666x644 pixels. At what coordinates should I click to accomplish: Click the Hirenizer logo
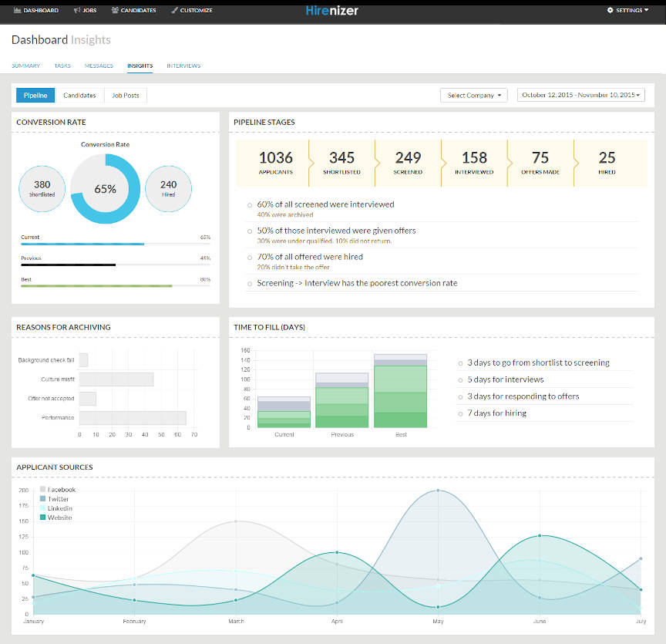point(332,10)
